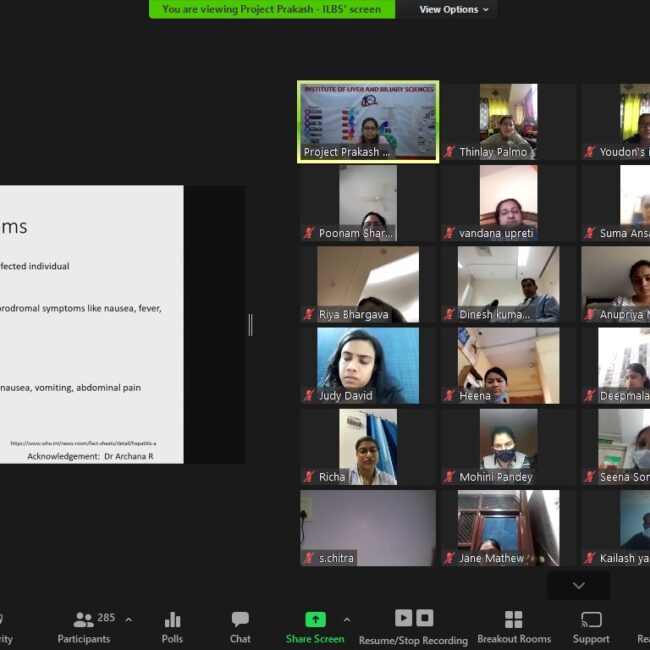Click the down chevron below video gallery

pos(578,585)
